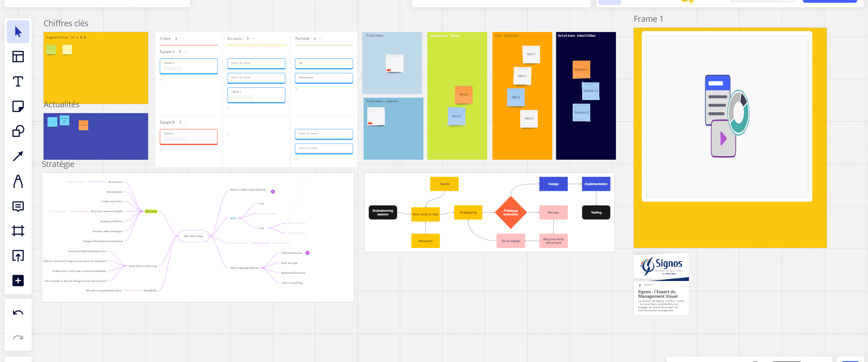This screenshot has width=868, height=362.
Task: Choose the Pen drawing tool
Action: pyautogui.click(x=18, y=181)
